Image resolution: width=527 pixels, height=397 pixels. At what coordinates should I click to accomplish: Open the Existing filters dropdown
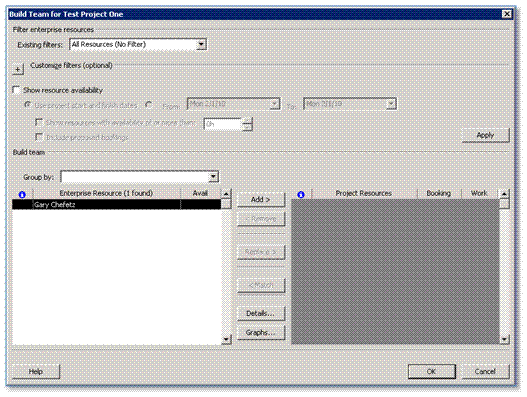(201, 44)
